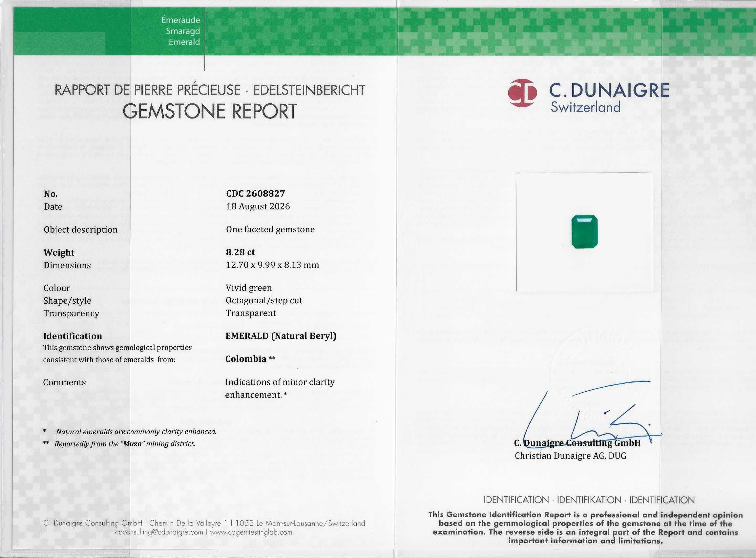
Task: Click the Switzerland text under the logo
Action: [585, 107]
